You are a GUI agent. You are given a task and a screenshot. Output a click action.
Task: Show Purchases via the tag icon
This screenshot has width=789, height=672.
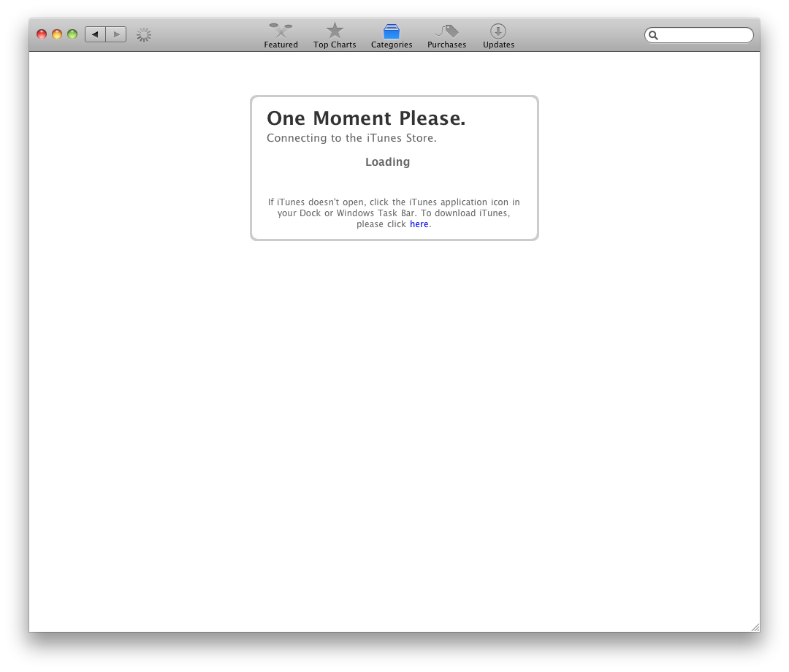pyautogui.click(x=446, y=31)
